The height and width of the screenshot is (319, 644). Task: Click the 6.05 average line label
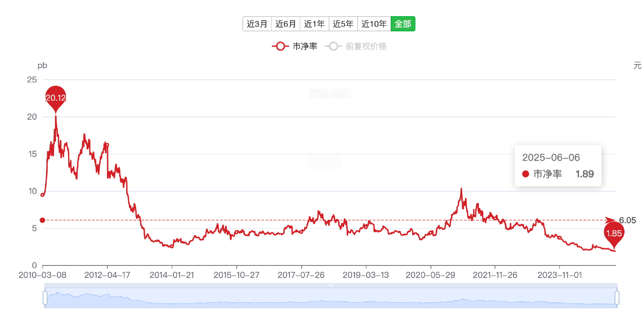click(627, 220)
